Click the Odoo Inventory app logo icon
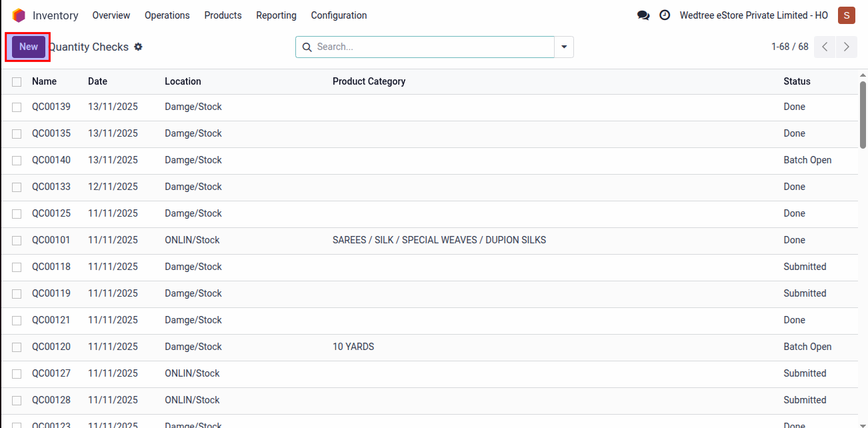The image size is (868, 428). tap(19, 15)
